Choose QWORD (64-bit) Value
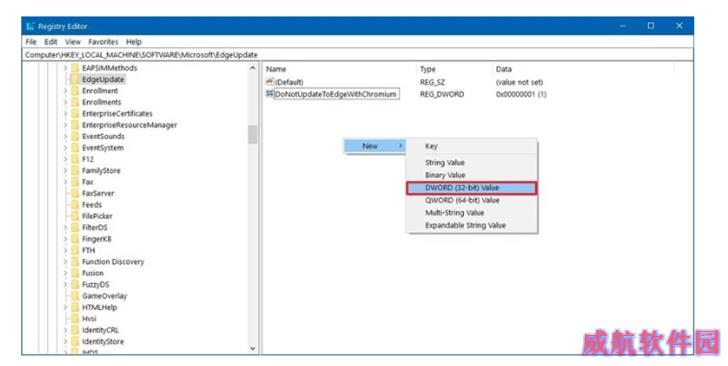Screen dimensions: 728x366 click(472, 200)
